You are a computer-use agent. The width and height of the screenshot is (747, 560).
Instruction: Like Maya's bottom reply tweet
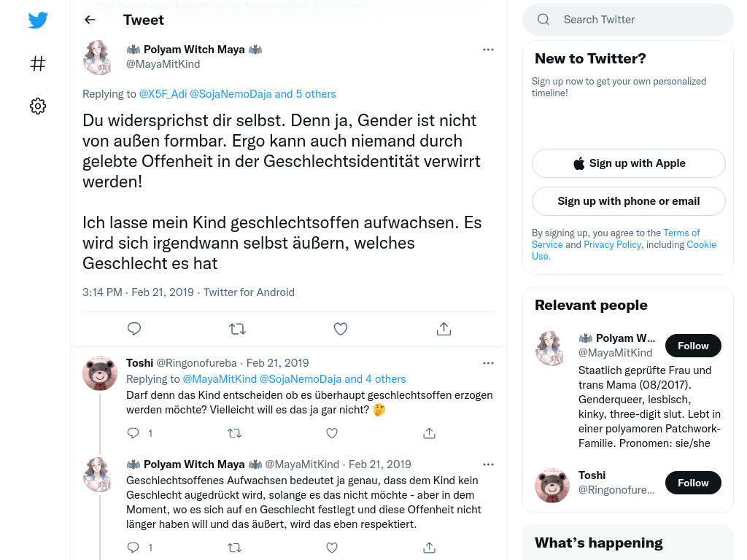tap(332, 547)
